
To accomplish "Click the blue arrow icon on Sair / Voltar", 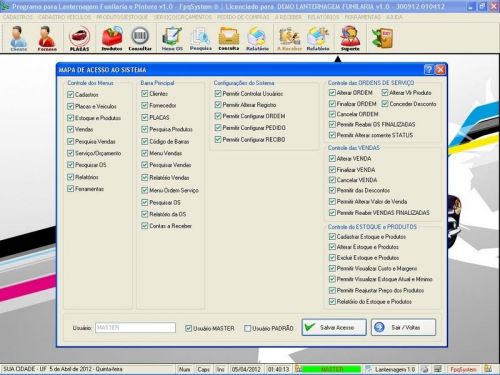I will (379, 327).
